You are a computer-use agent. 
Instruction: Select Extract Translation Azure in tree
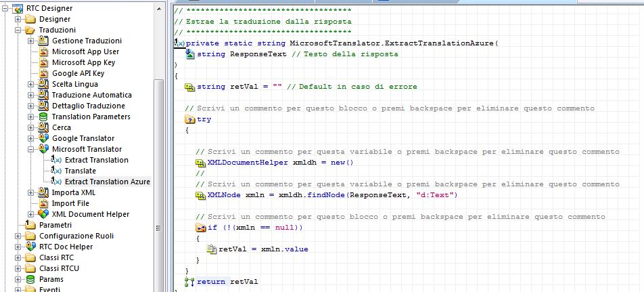pos(108,182)
